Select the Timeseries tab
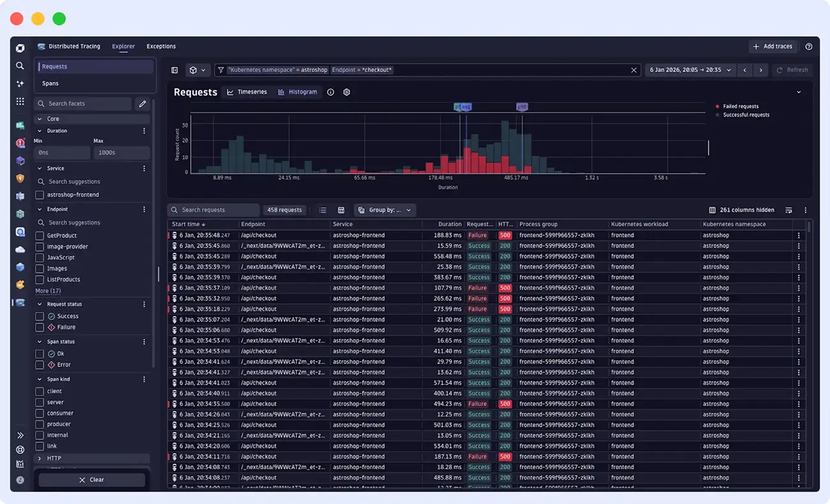This screenshot has height=504, width=830. (x=247, y=91)
